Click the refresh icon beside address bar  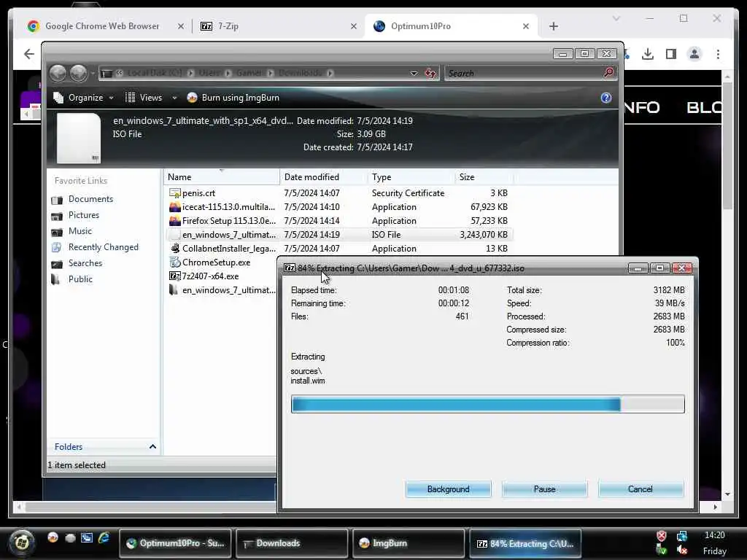430,74
